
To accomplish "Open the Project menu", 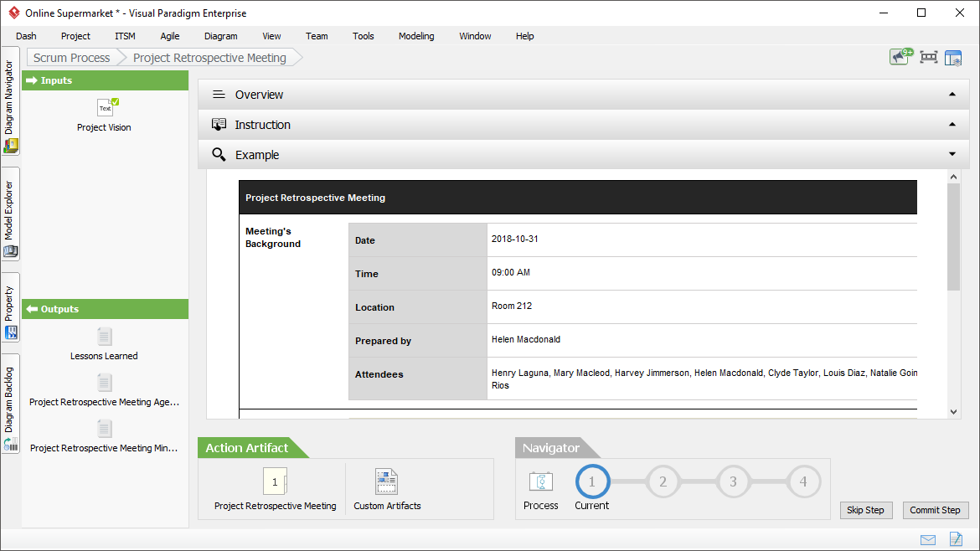I will pos(75,36).
